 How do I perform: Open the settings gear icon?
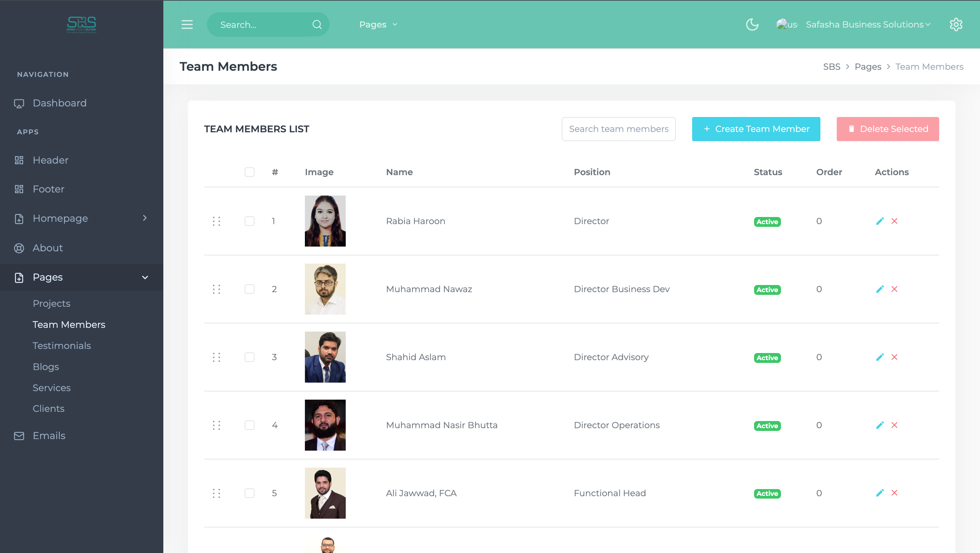click(x=955, y=25)
